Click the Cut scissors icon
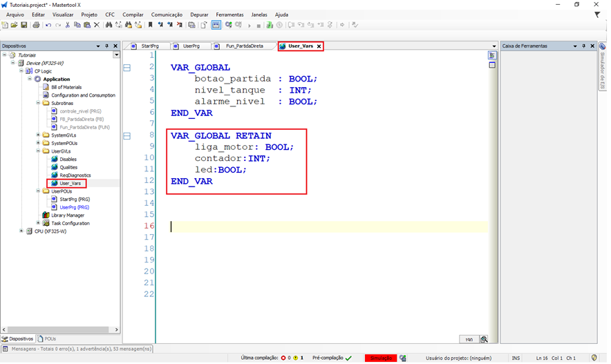The image size is (611, 364). 67,25
